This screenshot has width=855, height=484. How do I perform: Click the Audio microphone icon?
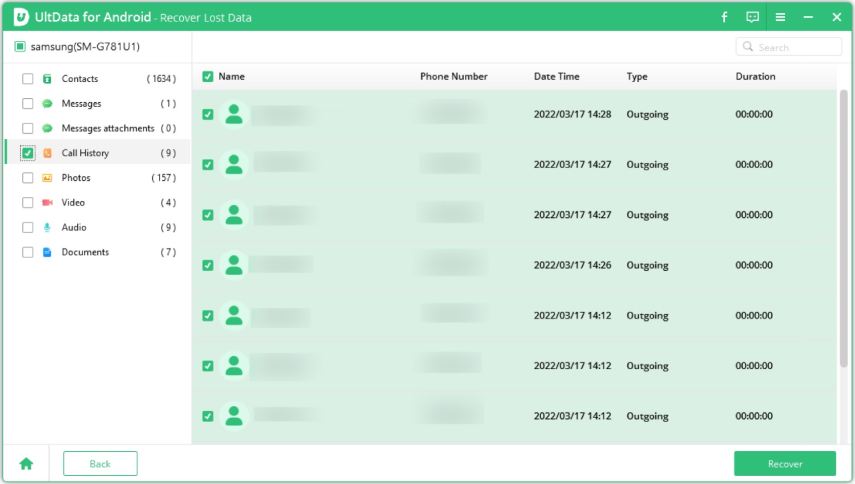pos(47,227)
